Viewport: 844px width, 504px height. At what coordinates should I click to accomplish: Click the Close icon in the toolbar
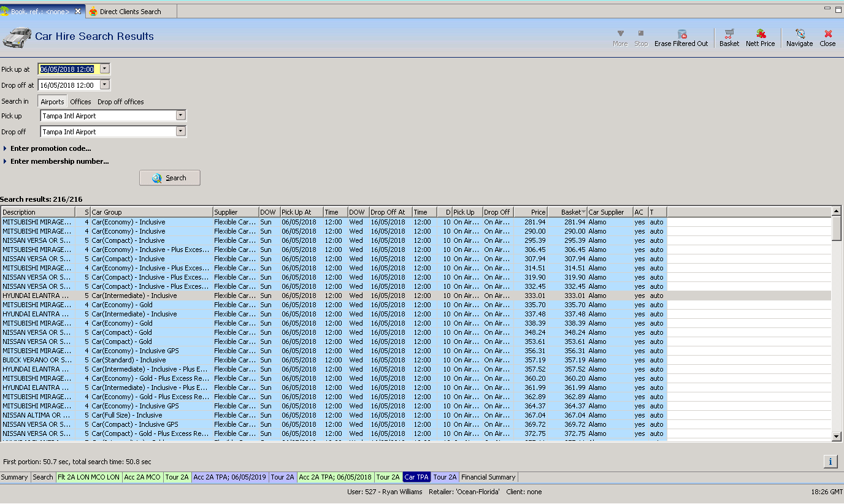[827, 37]
